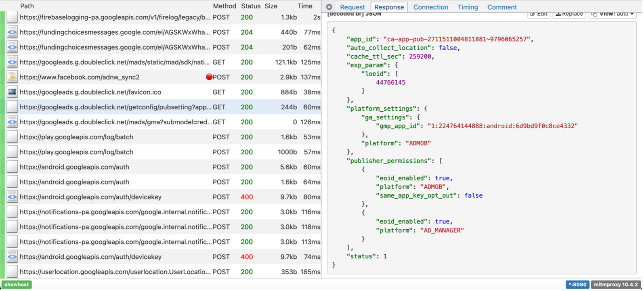
Task: Click the image icon of favicon.ico flow
Action: [x=12, y=92]
